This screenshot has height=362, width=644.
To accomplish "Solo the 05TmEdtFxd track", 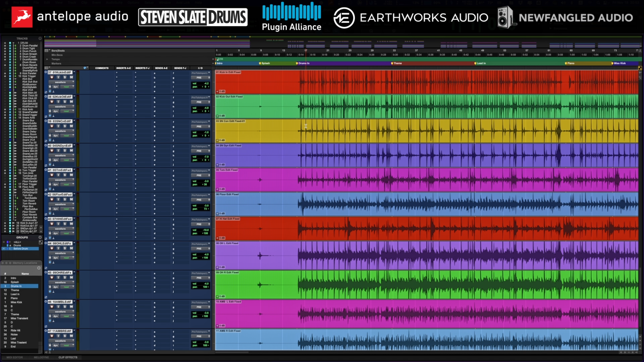I will coord(65,175).
